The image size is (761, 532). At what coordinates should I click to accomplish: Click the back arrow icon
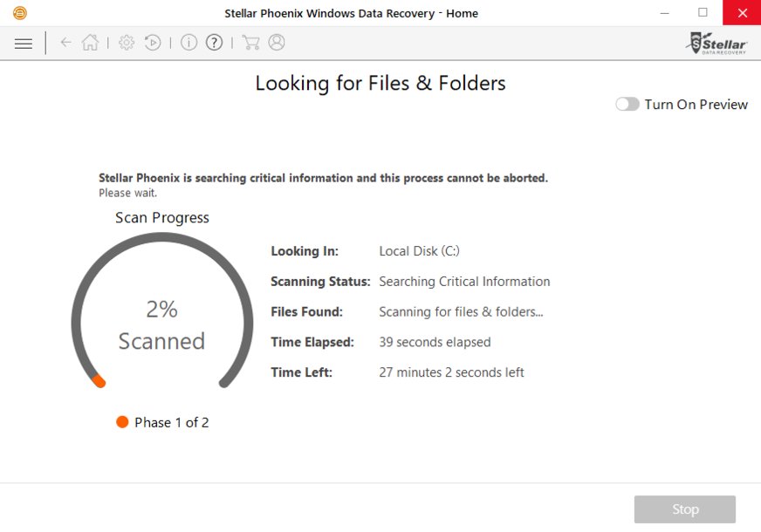[x=65, y=43]
